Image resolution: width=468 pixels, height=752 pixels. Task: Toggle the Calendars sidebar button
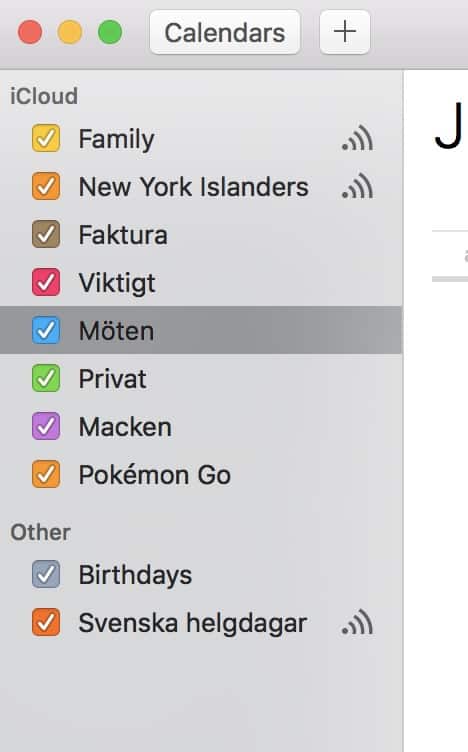click(225, 32)
